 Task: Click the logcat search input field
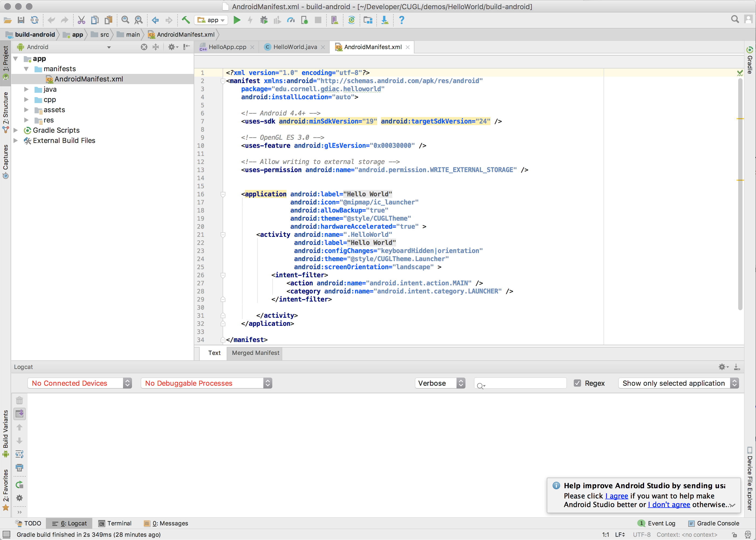524,383
